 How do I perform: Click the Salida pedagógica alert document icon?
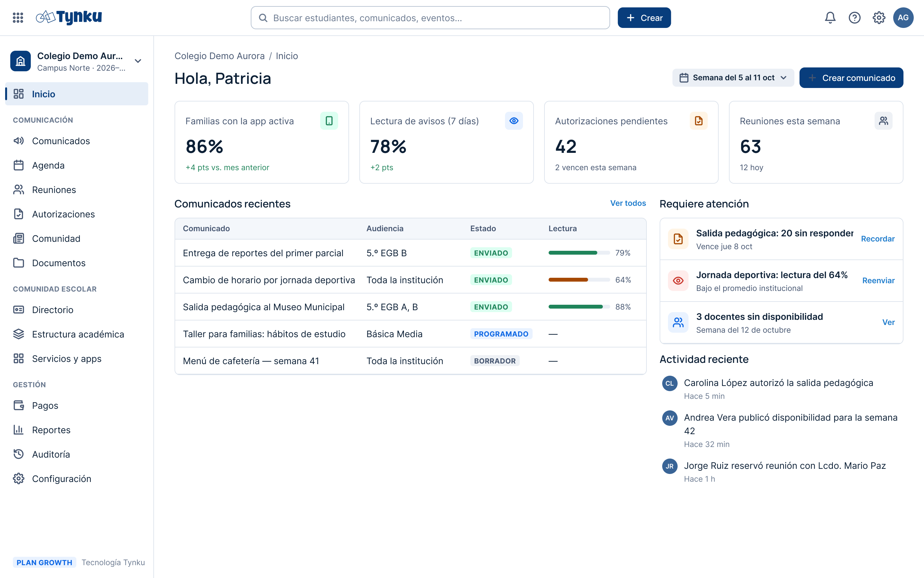pyautogui.click(x=678, y=239)
